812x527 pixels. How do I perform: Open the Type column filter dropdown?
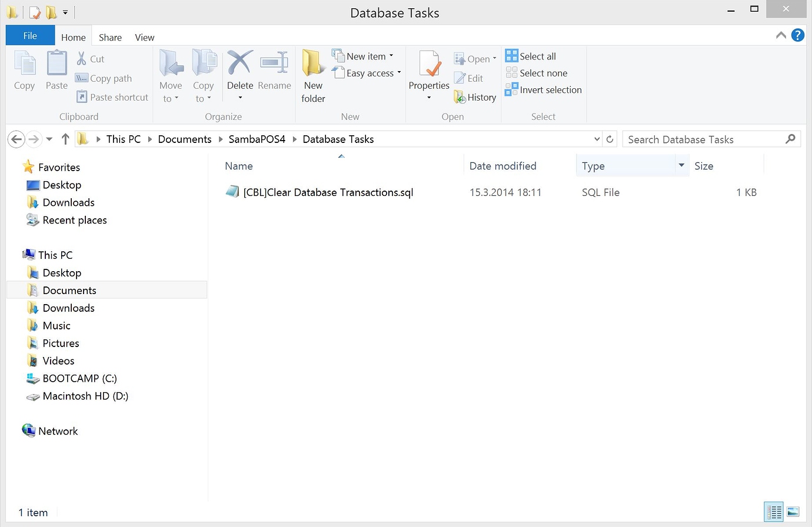click(x=681, y=165)
